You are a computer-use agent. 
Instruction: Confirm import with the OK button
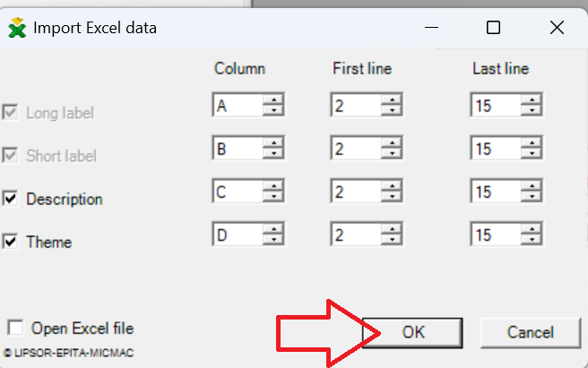coord(412,333)
